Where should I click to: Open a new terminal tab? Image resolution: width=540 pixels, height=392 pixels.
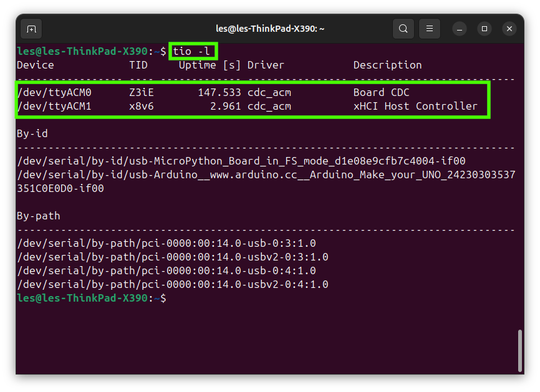[x=31, y=29]
